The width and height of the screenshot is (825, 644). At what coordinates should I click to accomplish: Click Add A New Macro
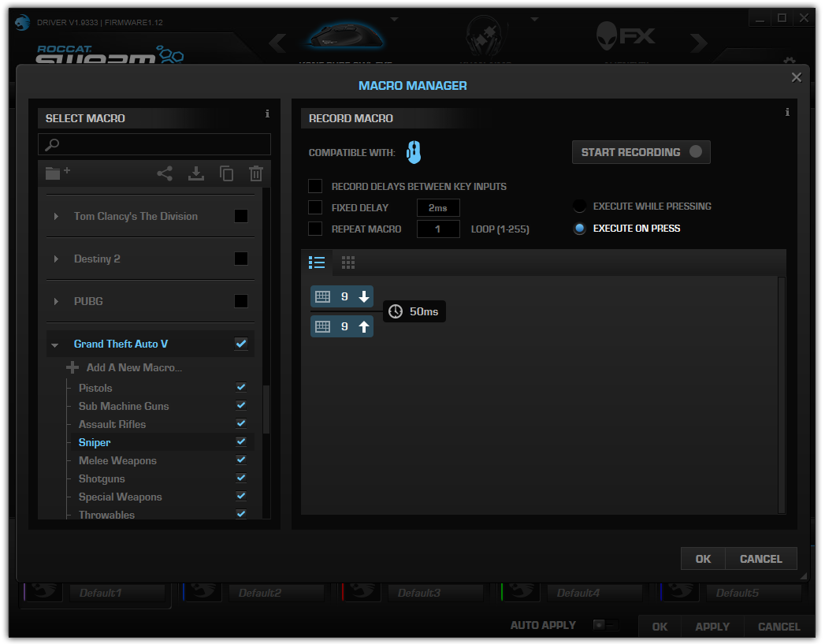pyautogui.click(x=134, y=367)
